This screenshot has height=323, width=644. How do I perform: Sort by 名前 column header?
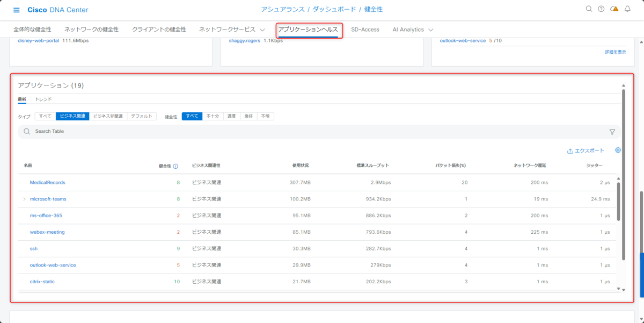pyautogui.click(x=28, y=166)
